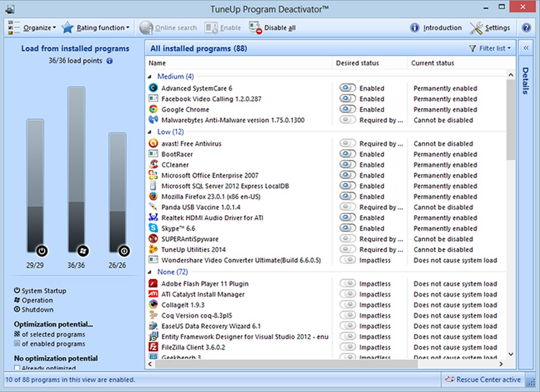The height and width of the screenshot is (392, 540).
Task: Click the help question mark icon
Action: coord(526,28)
